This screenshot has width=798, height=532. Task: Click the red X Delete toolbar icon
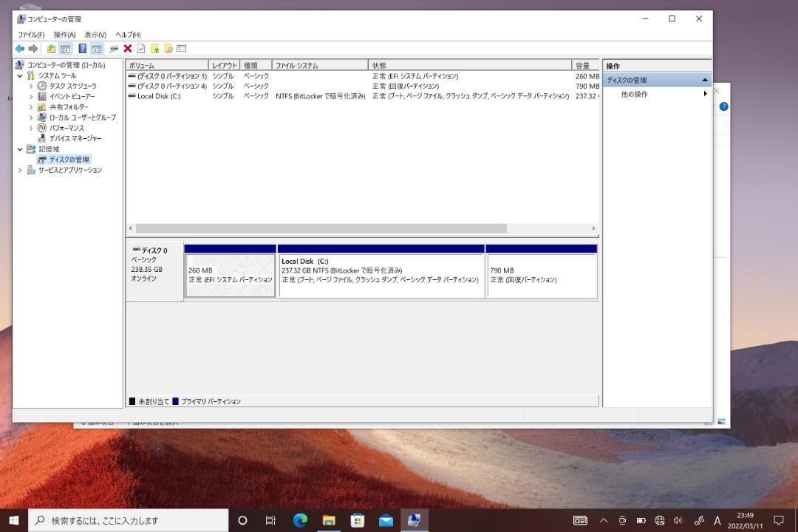(x=128, y=49)
